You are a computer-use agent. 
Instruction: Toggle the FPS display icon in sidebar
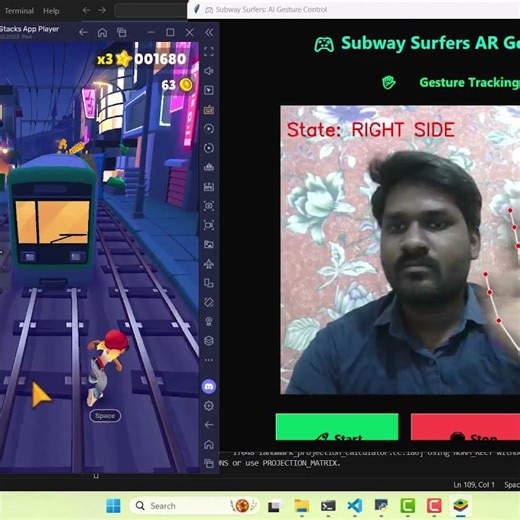tap(209, 187)
